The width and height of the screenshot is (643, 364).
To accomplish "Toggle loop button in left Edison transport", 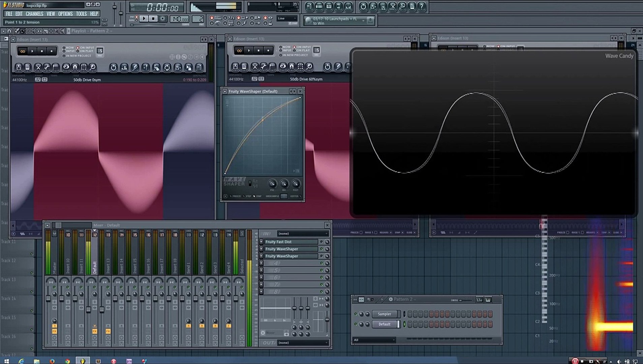I will click(x=23, y=51).
